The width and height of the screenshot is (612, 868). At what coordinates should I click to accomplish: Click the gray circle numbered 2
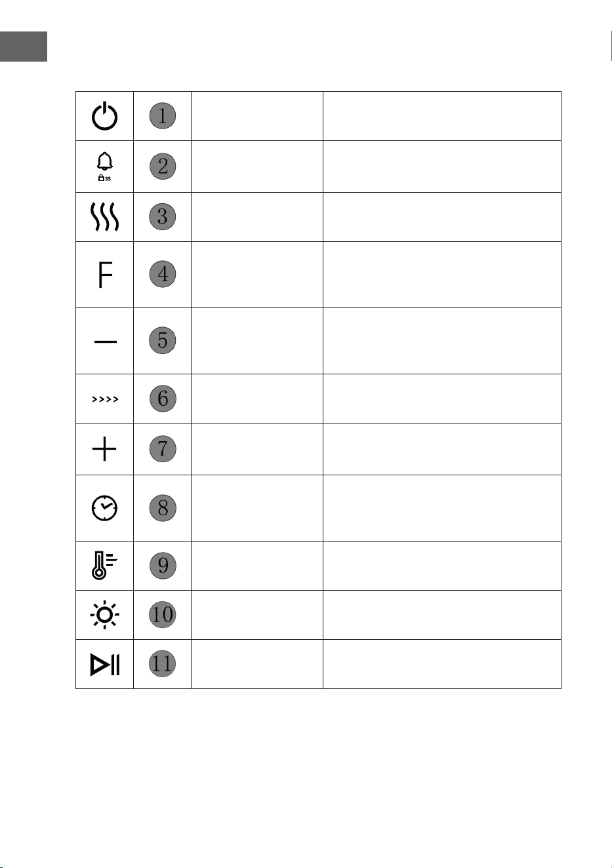tap(163, 166)
